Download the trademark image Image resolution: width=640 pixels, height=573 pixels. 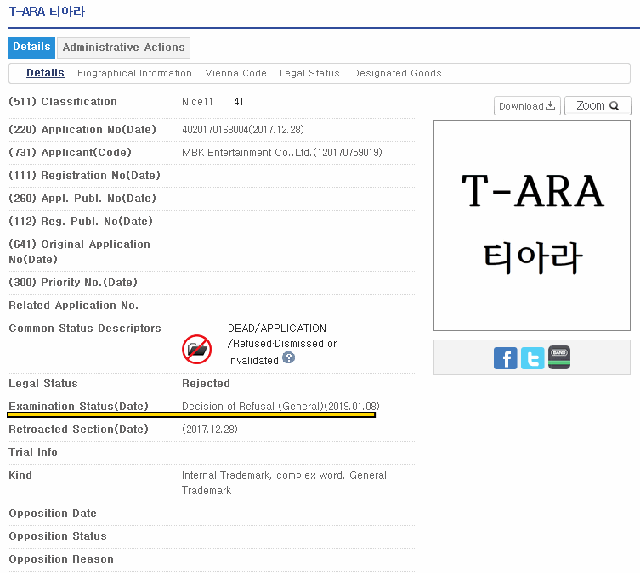point(527,106)
